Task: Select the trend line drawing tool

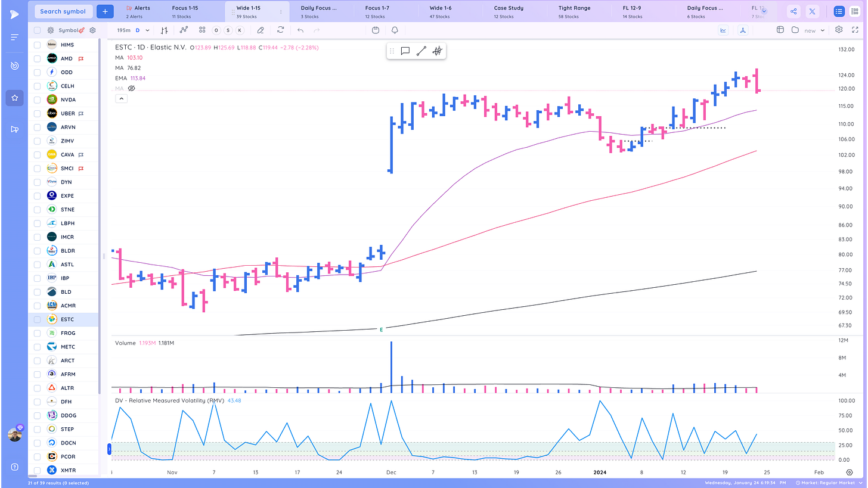Action: coord(421,51)
